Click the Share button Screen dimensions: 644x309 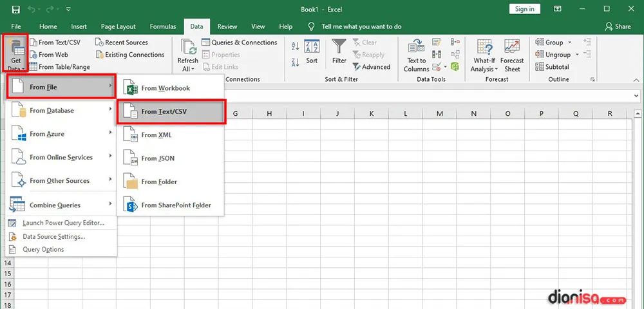[x=618, y=26]
